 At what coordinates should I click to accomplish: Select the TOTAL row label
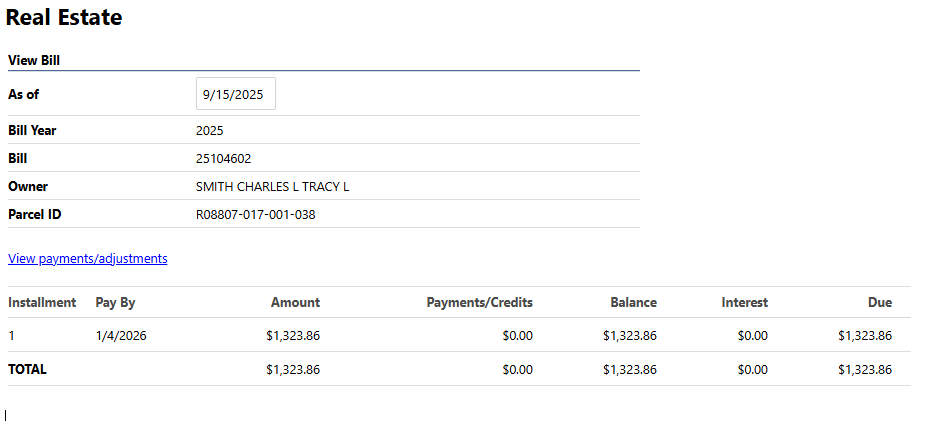(x=27, y=369)
